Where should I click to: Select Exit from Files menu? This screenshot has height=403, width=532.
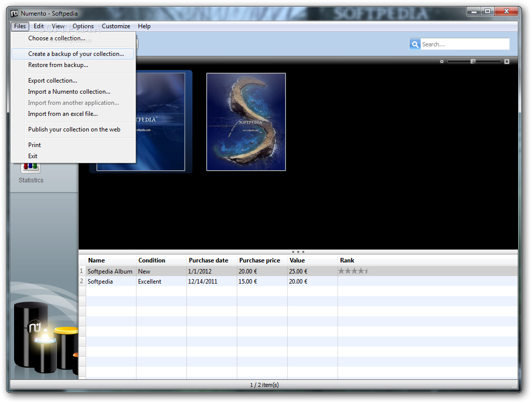click(73, 156)
